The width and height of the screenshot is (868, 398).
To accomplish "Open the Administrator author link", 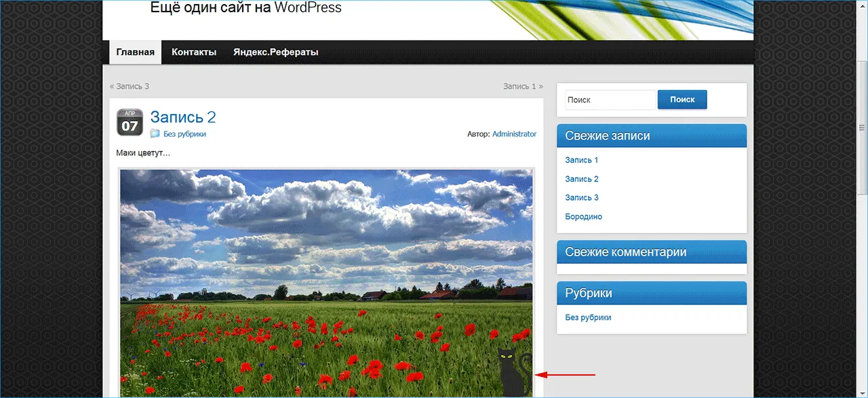I will pos(514,134).
